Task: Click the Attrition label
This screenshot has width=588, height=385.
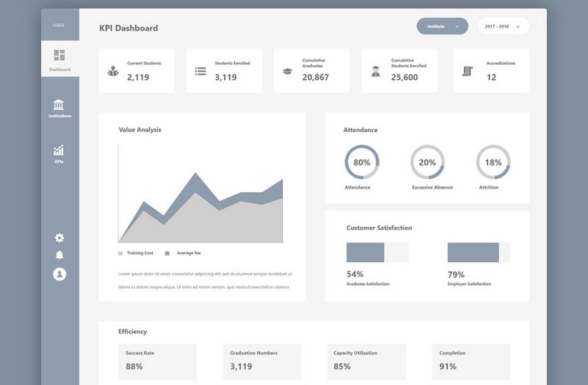Action: 489,187
